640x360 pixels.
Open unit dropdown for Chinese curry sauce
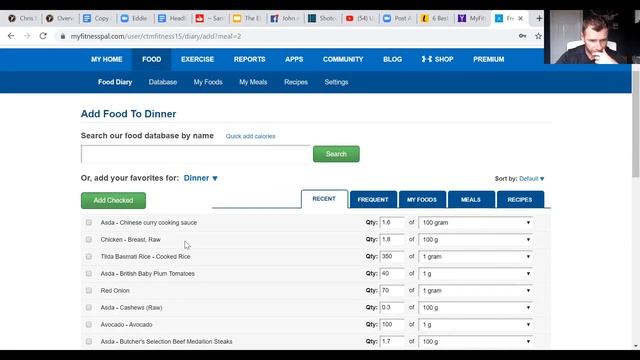pos(476,222)
